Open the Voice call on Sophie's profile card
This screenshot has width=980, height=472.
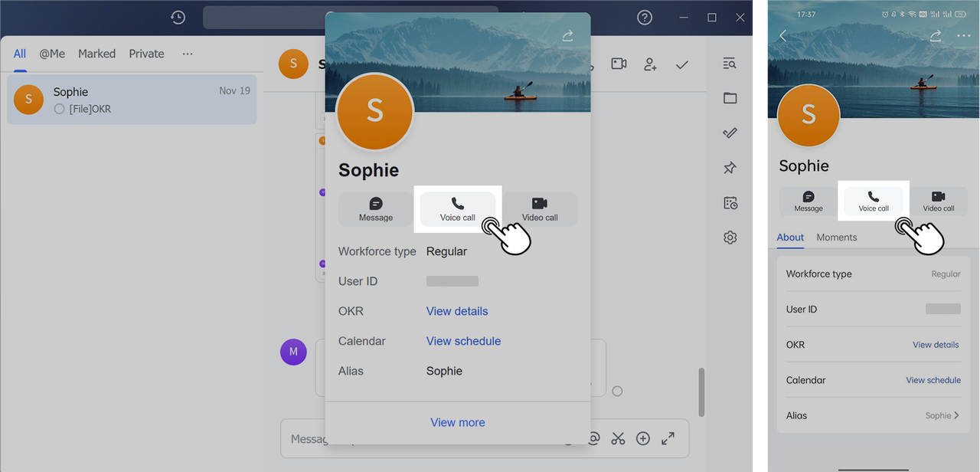pos(458,208)
